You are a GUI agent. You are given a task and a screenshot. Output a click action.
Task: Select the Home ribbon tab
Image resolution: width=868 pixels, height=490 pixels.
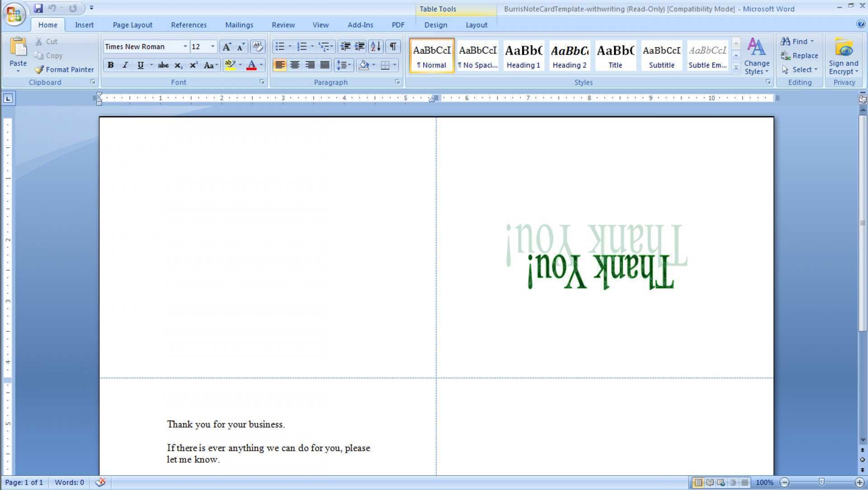[x=47, y=24]
